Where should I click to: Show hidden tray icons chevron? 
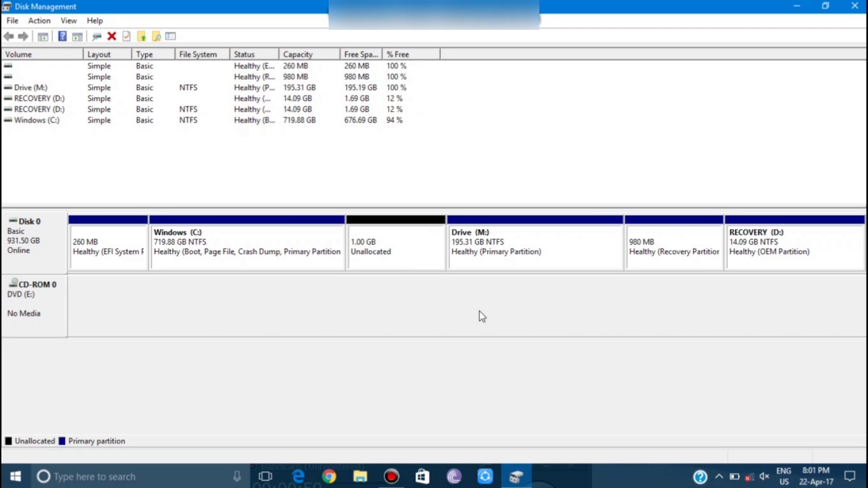[719, 476]
